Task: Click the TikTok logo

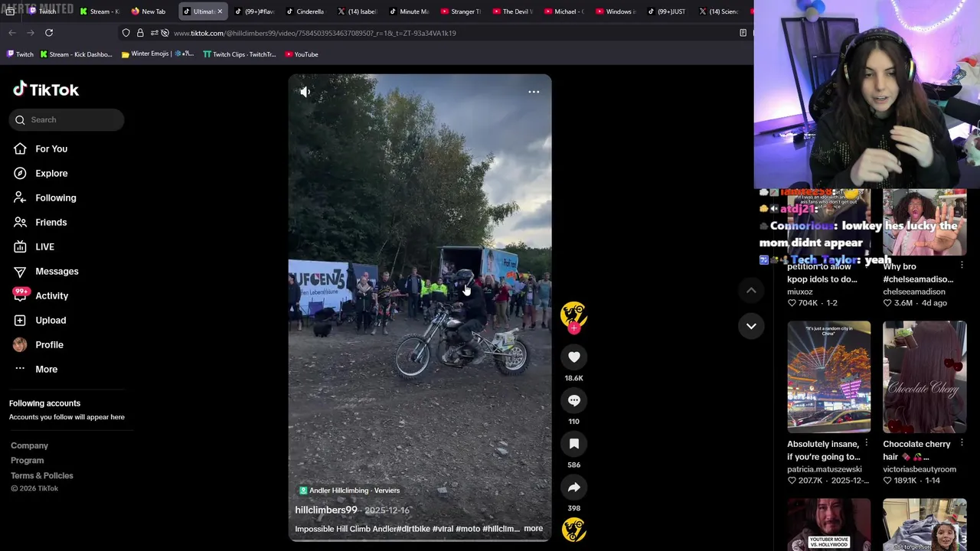Action: coord(46,90)
